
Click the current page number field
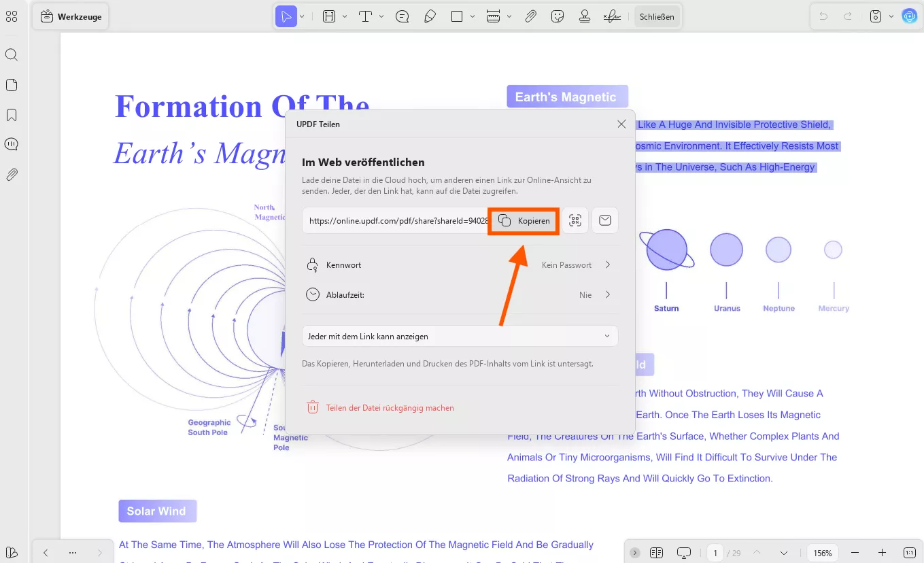[715, 553]
